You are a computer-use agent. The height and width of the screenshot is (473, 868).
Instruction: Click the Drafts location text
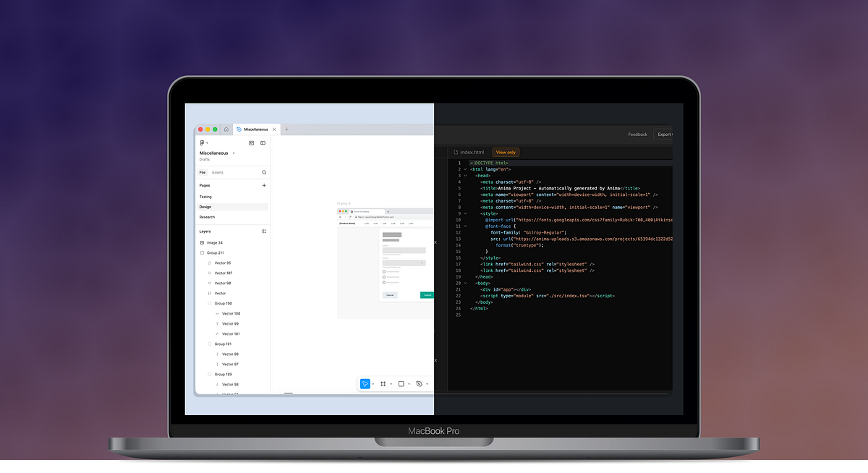coord(205,160)
